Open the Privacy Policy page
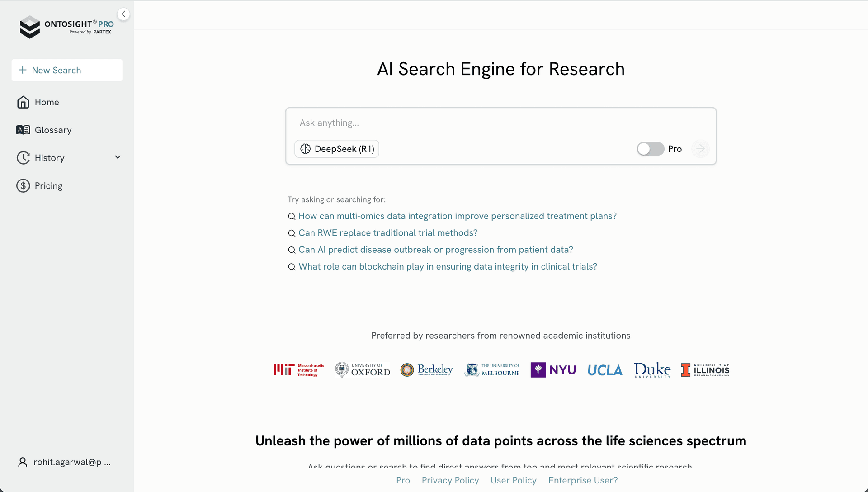Screen dimensions: 868x492 pos(450,481)
